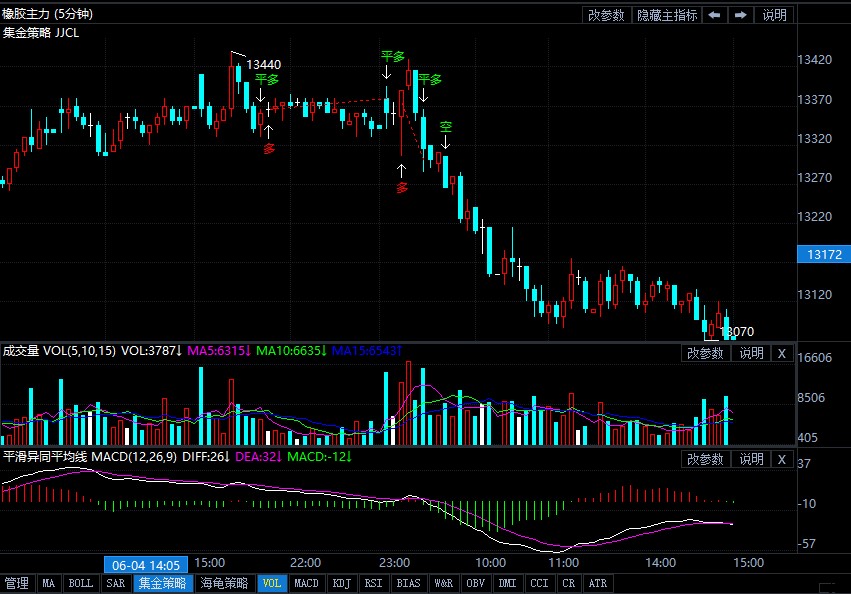This screenshot has height=594, width=851.
Task: Switch to the 海龟策略 strategy tab
Action: [x=224, y=583]
